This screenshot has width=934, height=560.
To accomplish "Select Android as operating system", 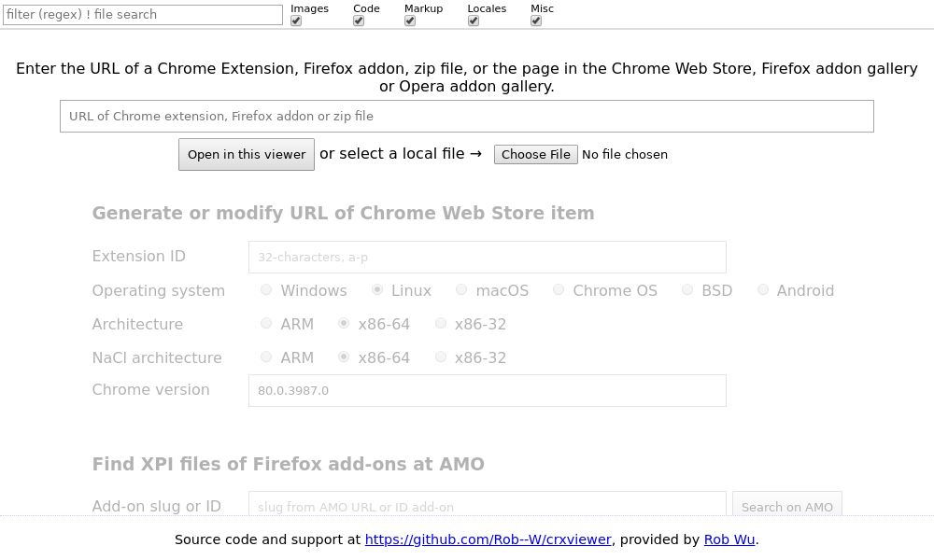I will click(x=762, y=289).
